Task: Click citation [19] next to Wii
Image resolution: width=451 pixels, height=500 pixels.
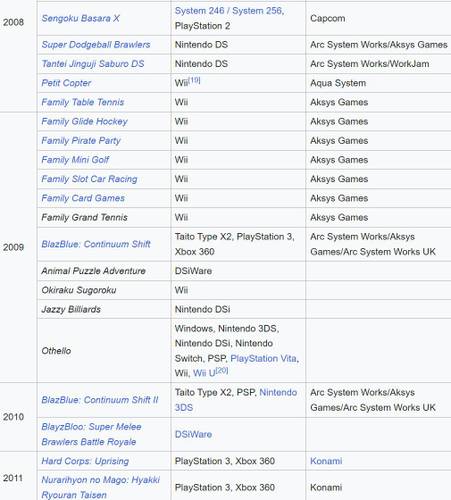Action: (194, 80)
